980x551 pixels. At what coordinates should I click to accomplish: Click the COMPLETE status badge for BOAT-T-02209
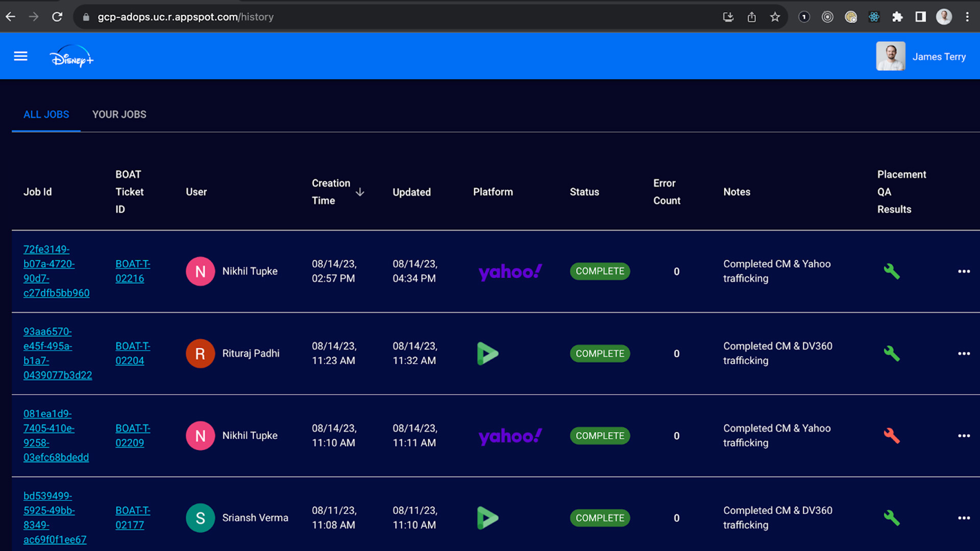point(600,436)
